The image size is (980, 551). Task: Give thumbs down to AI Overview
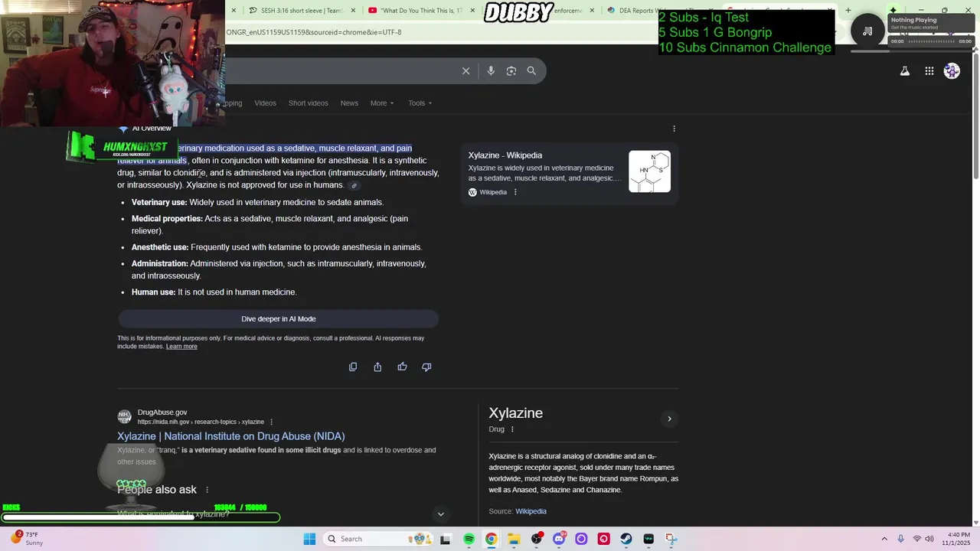click(x=426, y=367)
